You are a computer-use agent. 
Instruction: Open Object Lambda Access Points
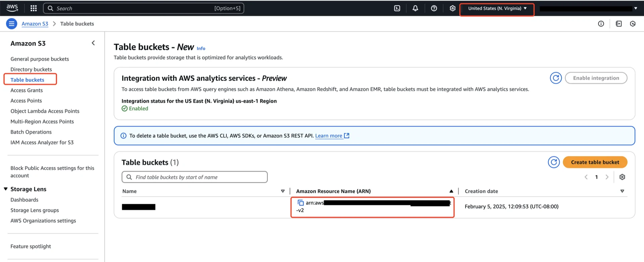[x=45, y=111]
